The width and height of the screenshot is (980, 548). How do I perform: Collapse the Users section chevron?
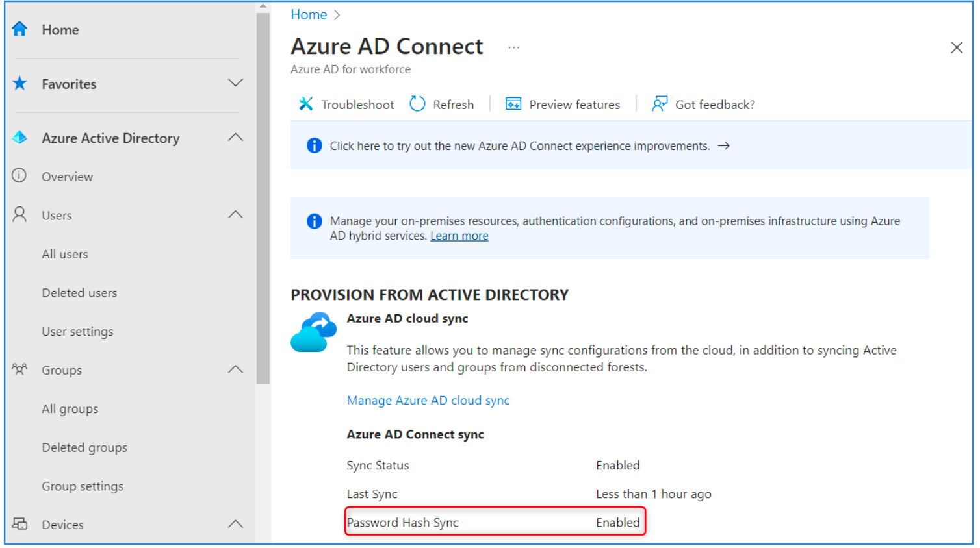[235, 215]
